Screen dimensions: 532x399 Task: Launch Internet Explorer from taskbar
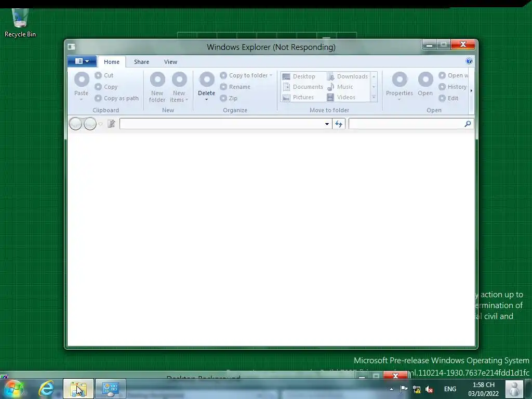pos(46,389)
